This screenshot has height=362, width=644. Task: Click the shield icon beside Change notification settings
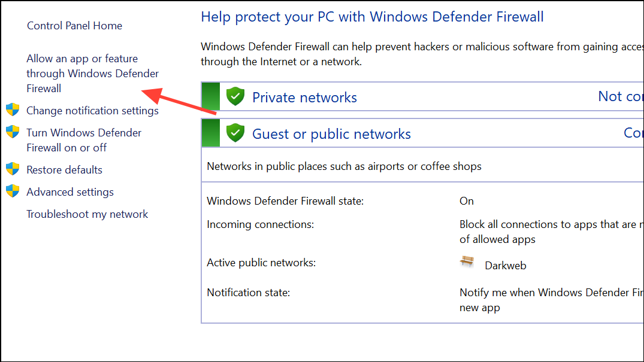[x=13, y=110]
